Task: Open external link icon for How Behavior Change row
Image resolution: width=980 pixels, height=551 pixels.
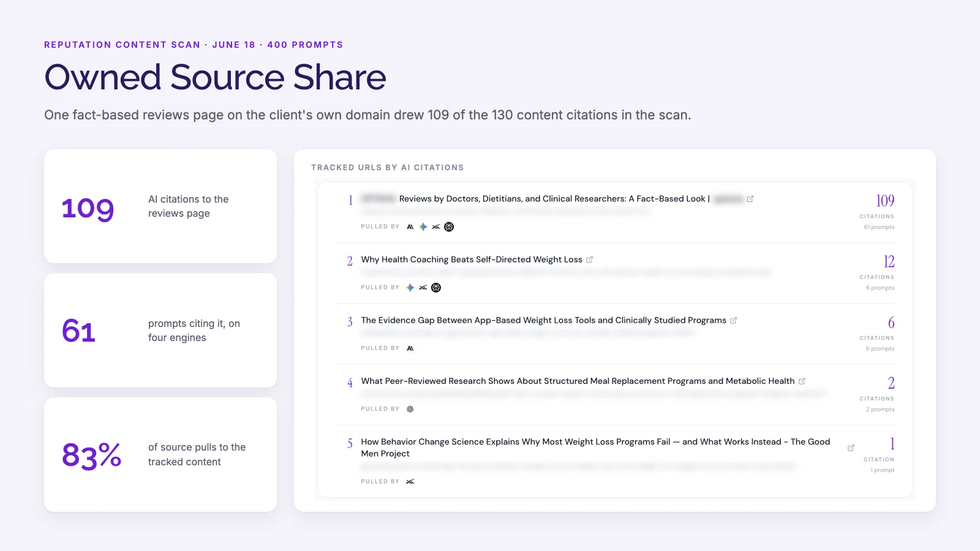Action: pos(851,448)
